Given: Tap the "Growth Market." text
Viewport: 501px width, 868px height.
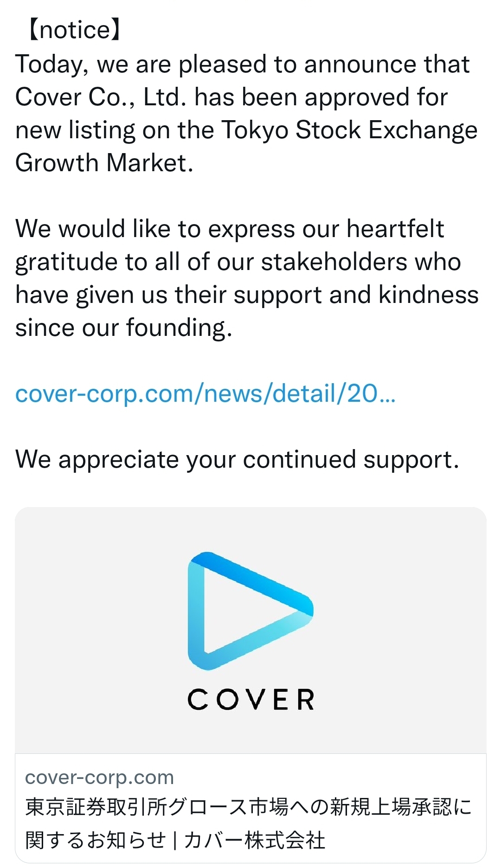Looking at the screenshot, I should pyautogui.click(x=104, y=163).
